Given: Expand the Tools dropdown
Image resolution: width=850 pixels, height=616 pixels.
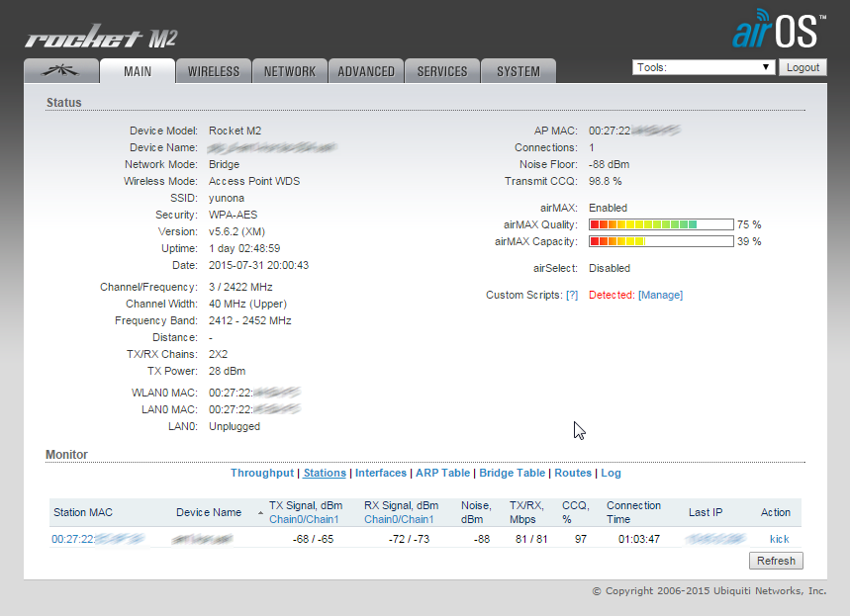Looking at the screenshot, I should pos(703,67).
